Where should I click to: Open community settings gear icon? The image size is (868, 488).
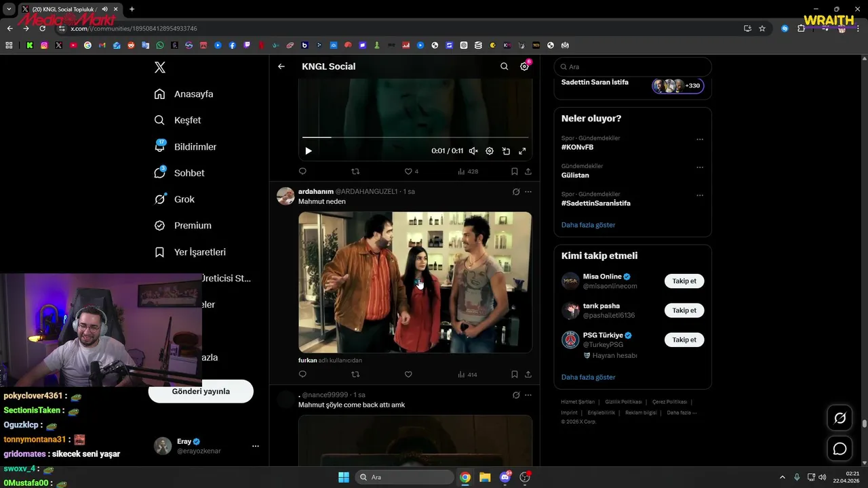coord(524,66)
